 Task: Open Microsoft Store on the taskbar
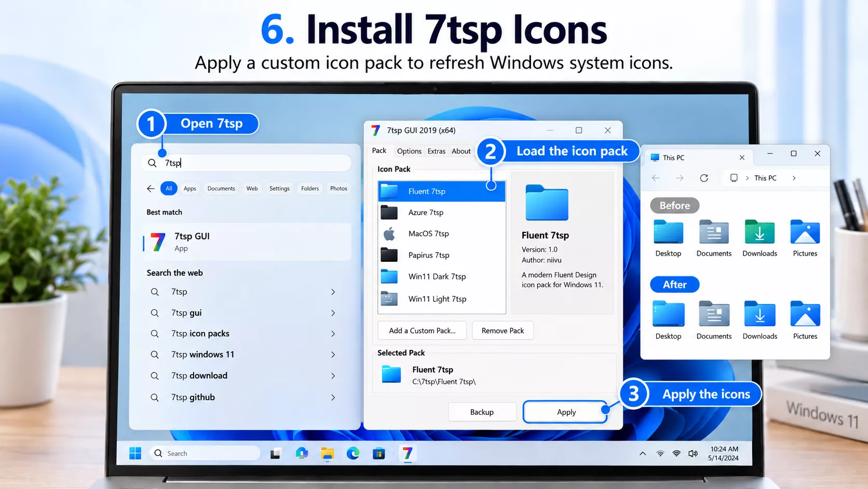tap(379, 454)
